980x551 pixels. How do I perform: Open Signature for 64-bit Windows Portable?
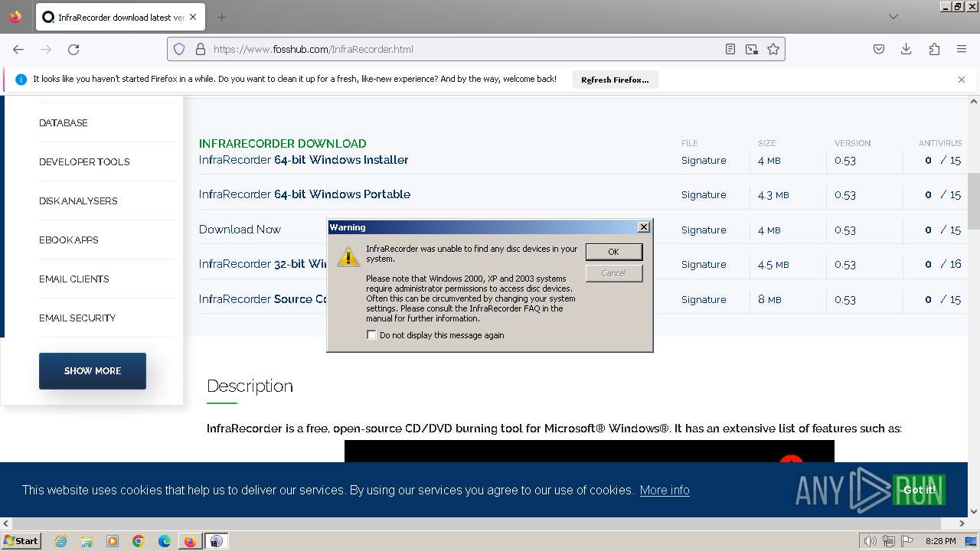tap(704, 195)
